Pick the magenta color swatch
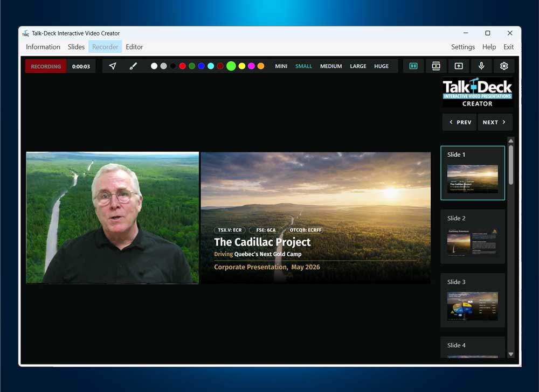Image resolution: width=539 pixels, height=392 pixels. (x=251, y=66)
